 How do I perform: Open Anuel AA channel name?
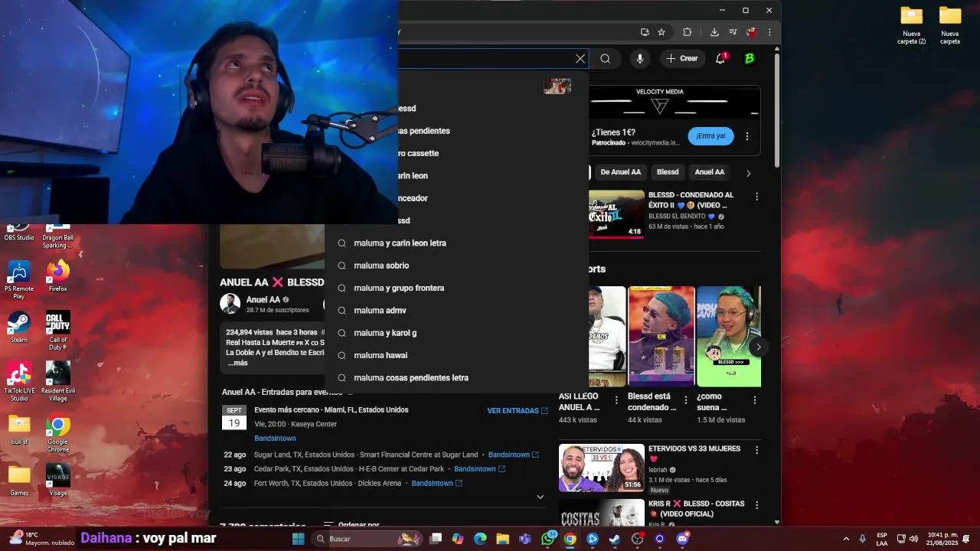click(263, 300)
